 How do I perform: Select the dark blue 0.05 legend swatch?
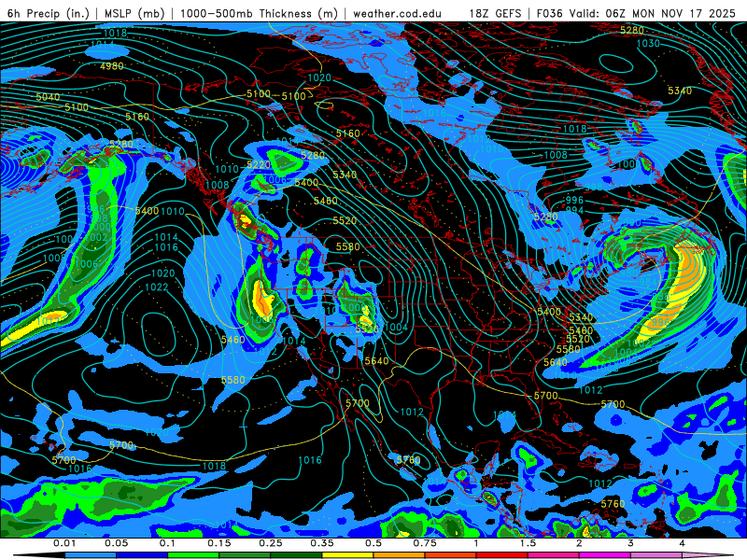pos(142,555)
